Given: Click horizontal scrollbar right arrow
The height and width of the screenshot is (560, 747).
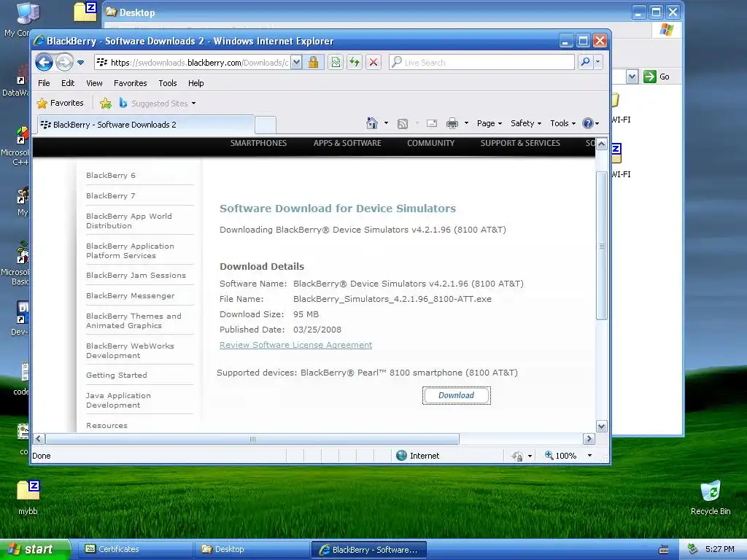Looking at the screenshot, I should (589, 438).
